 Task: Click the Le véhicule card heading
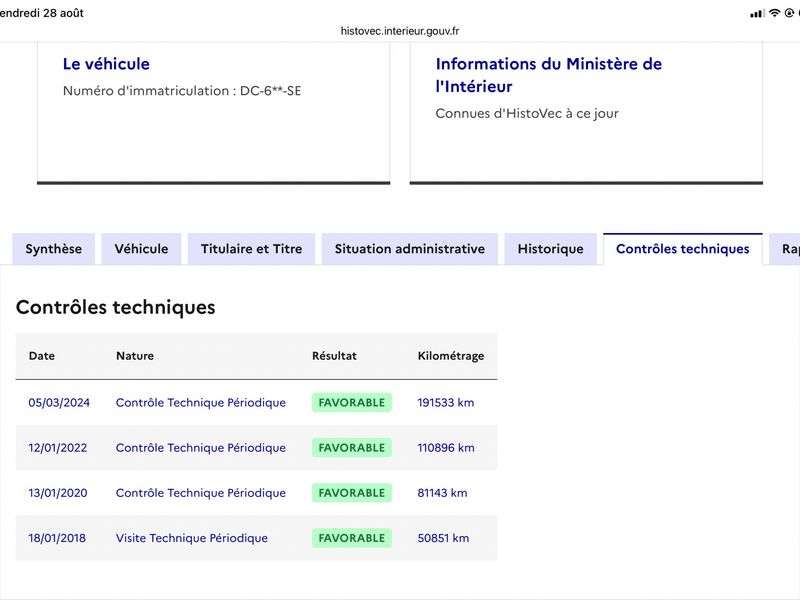[x=106, y=64]
